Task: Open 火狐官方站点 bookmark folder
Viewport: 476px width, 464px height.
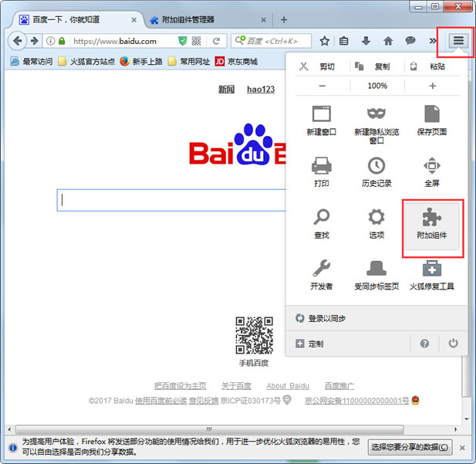Action: tap(86, 62)
